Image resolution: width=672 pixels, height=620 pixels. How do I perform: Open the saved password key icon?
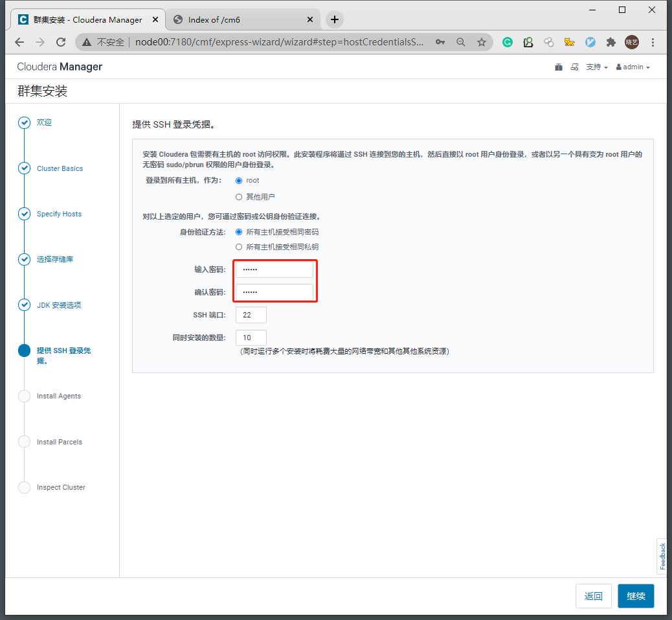pos(440,42)
